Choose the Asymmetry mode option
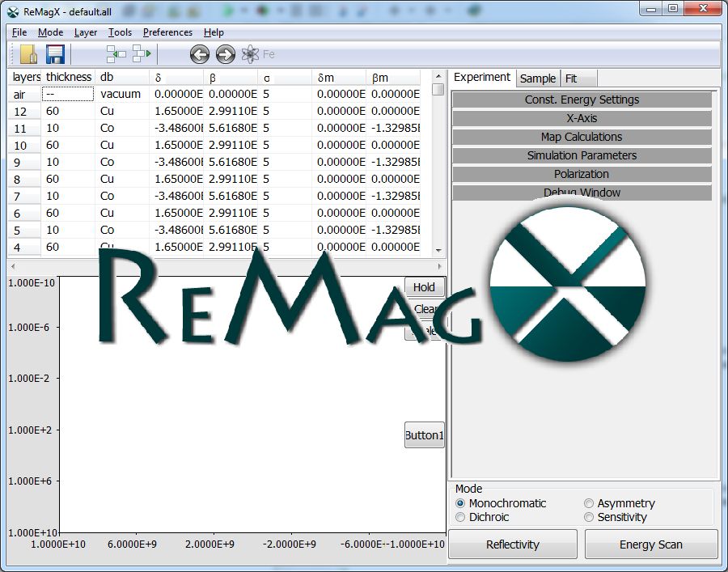Screen dimensions: 728x572 589,503
